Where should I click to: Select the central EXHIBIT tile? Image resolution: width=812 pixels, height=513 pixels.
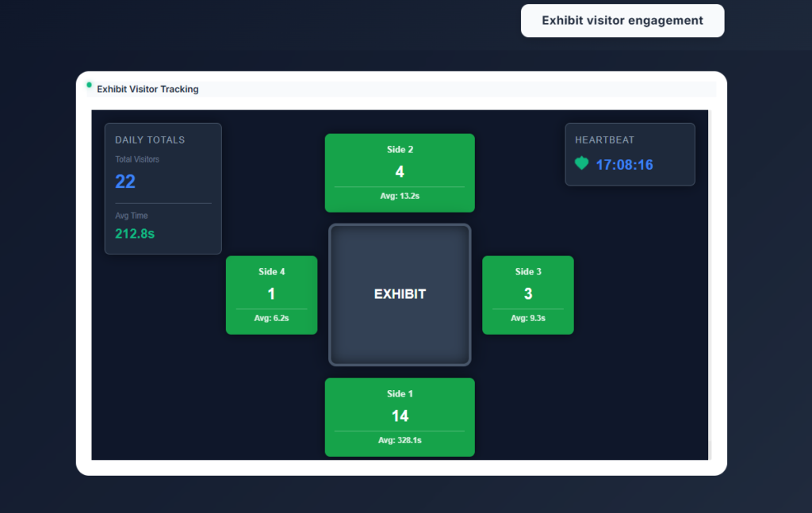(x=400, y=294)
